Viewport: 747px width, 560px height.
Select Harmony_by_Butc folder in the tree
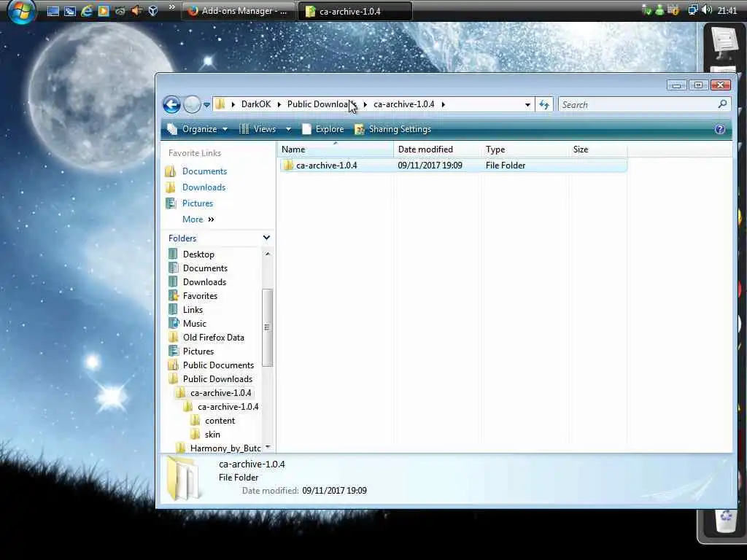point(225,448)
